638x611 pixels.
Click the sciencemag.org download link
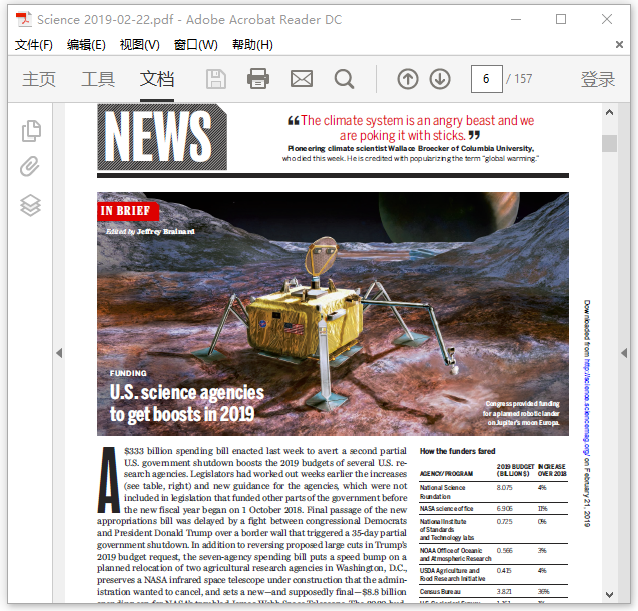click(x=587, y=407)
